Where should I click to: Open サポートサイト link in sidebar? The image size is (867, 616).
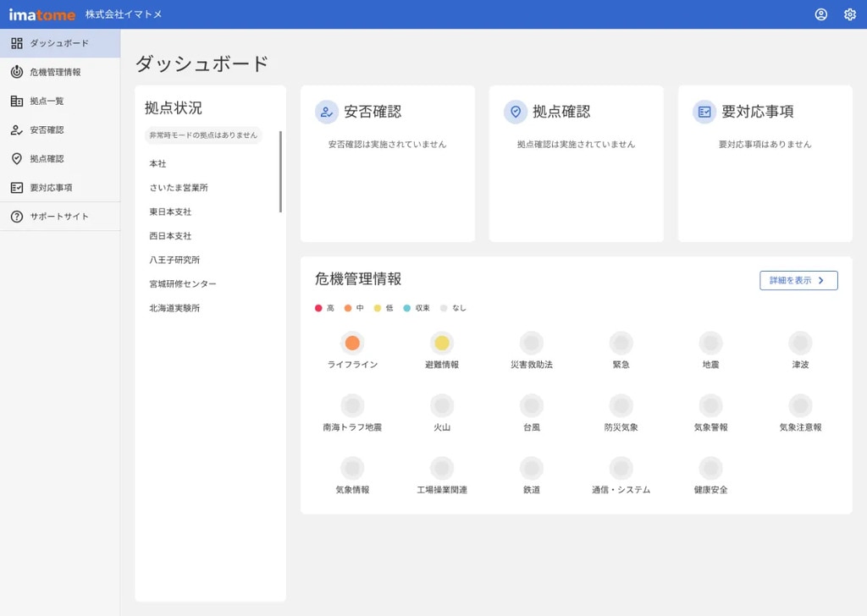click(59, 217)
